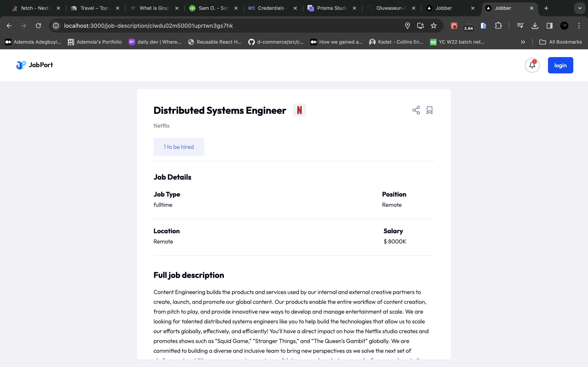Reload the current page

(38, 26)
